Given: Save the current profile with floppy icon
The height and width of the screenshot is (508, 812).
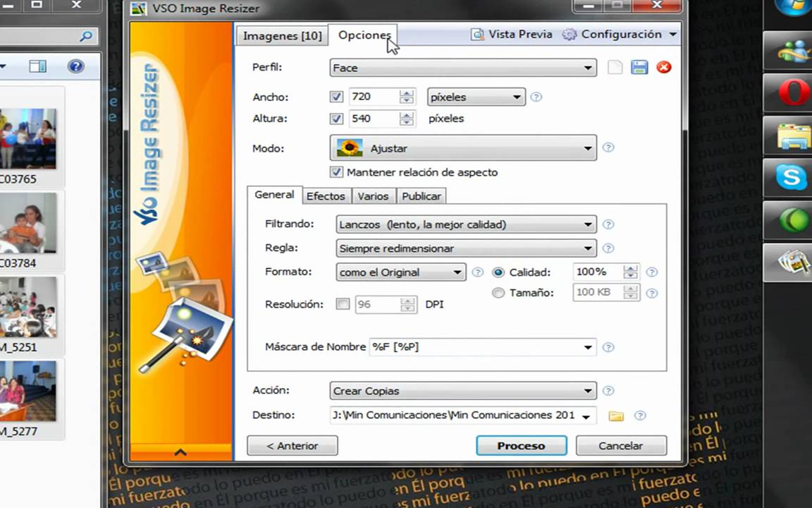Looking at the screenshot, I should click(x=639, y=68).
